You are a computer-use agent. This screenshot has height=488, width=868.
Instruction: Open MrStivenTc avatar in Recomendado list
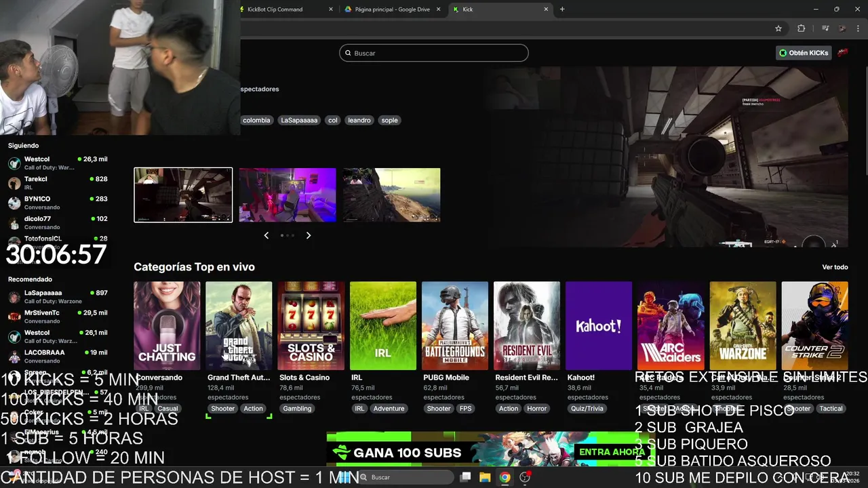click(14, 317)
